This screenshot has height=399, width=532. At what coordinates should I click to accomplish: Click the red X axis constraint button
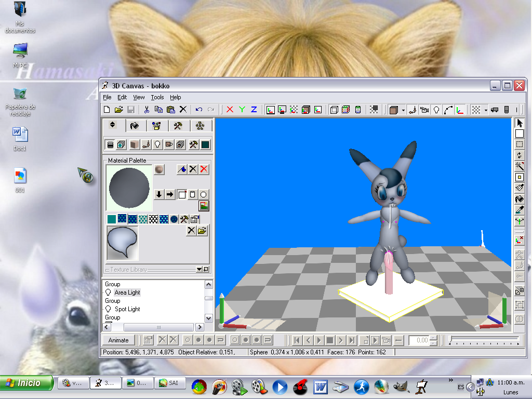pyautogui.click(x=230, y=110)
